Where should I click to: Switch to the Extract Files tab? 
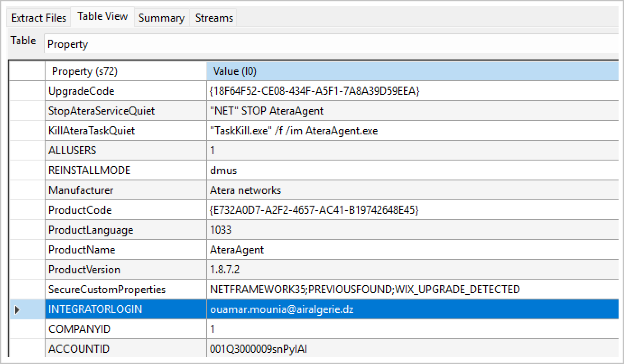coord(39,18)
